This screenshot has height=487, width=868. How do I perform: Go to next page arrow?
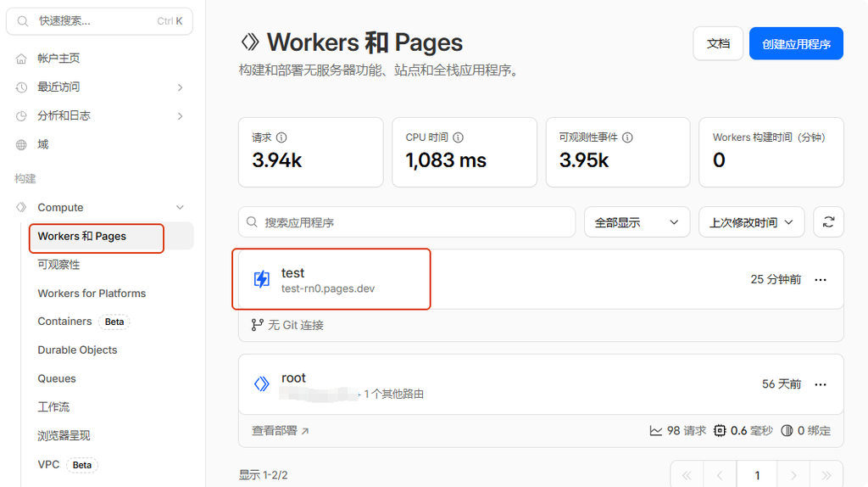[x=793, y=475]
